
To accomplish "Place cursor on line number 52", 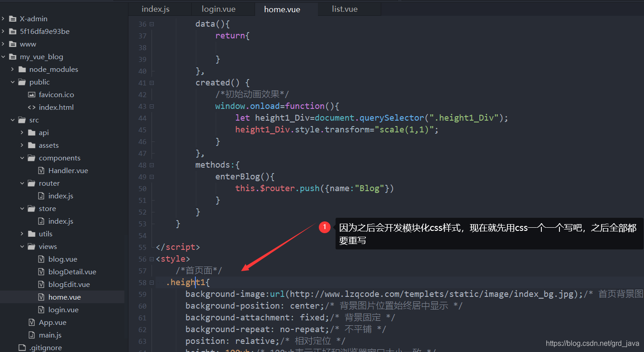I will coord(142,212).
